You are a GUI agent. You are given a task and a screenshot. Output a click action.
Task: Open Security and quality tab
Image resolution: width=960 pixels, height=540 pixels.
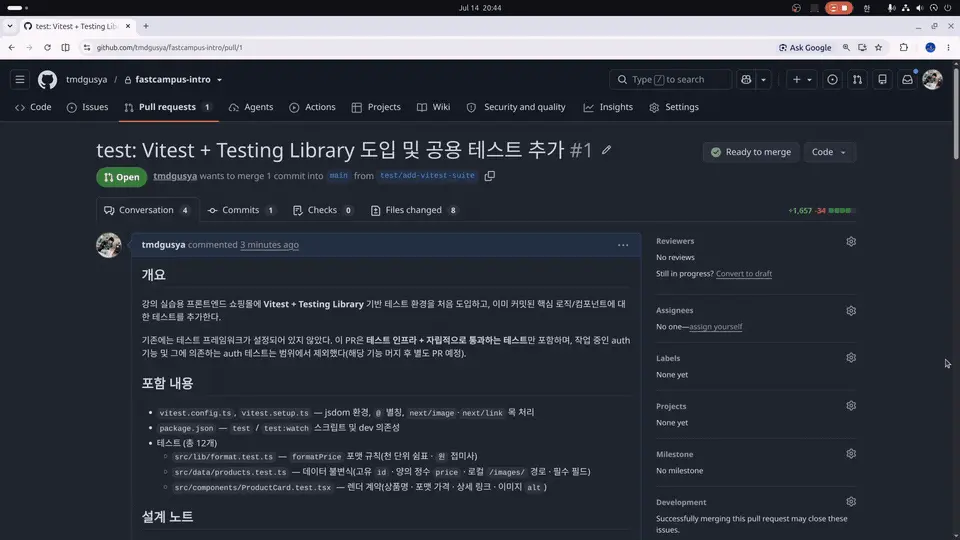point(516,107)
